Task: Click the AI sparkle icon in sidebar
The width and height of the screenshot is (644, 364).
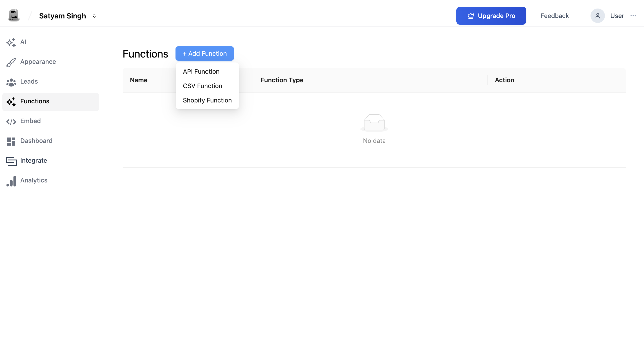Action: click(11, 42)
